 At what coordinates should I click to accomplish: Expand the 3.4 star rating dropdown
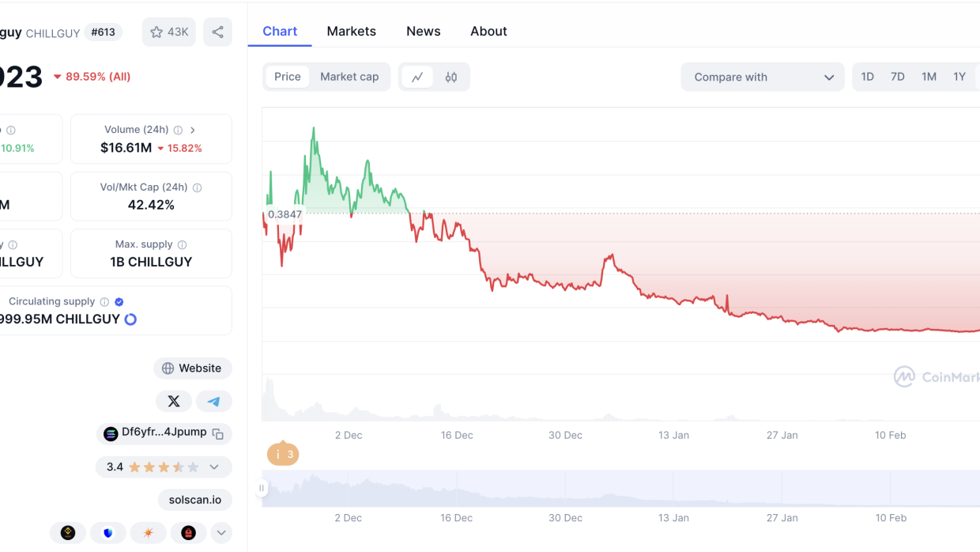coord(214,467)
